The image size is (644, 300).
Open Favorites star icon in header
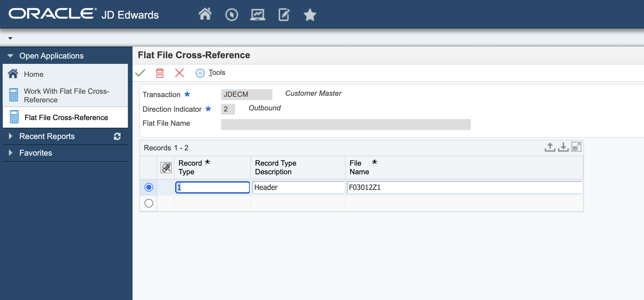pyautogui.click(x=310, y=15)
